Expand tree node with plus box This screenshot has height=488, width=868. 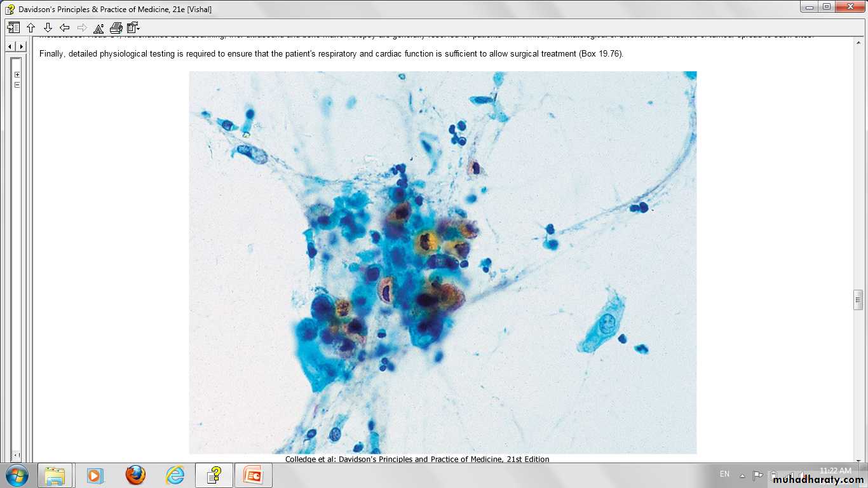click(17, 74)
